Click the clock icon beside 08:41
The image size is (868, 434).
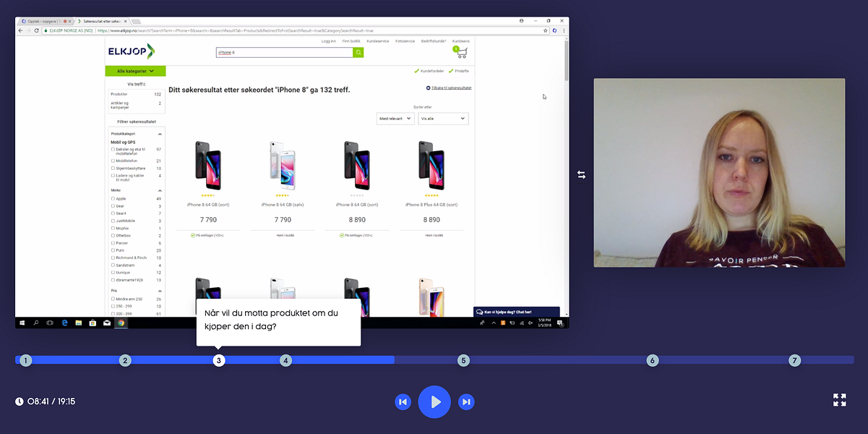(20, 401)
